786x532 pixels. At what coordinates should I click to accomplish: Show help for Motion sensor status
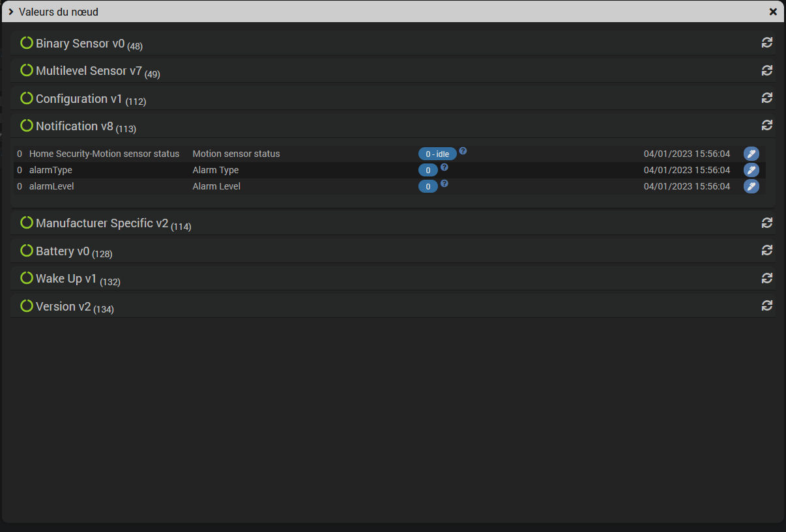tap(463, 150)
